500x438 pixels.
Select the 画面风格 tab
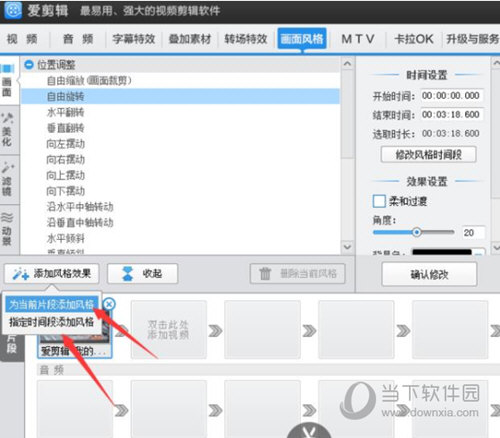click(302, 39)
